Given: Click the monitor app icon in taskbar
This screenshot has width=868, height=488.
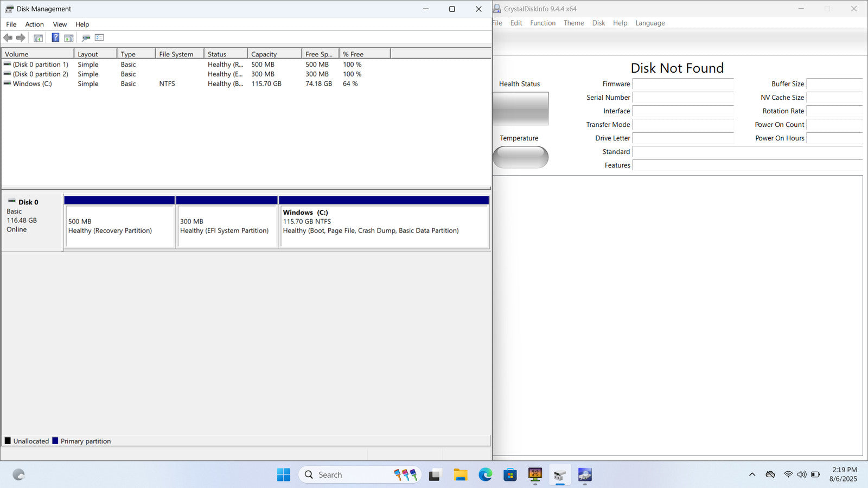Looking at the screenshot, I should [x=535, y=475].
